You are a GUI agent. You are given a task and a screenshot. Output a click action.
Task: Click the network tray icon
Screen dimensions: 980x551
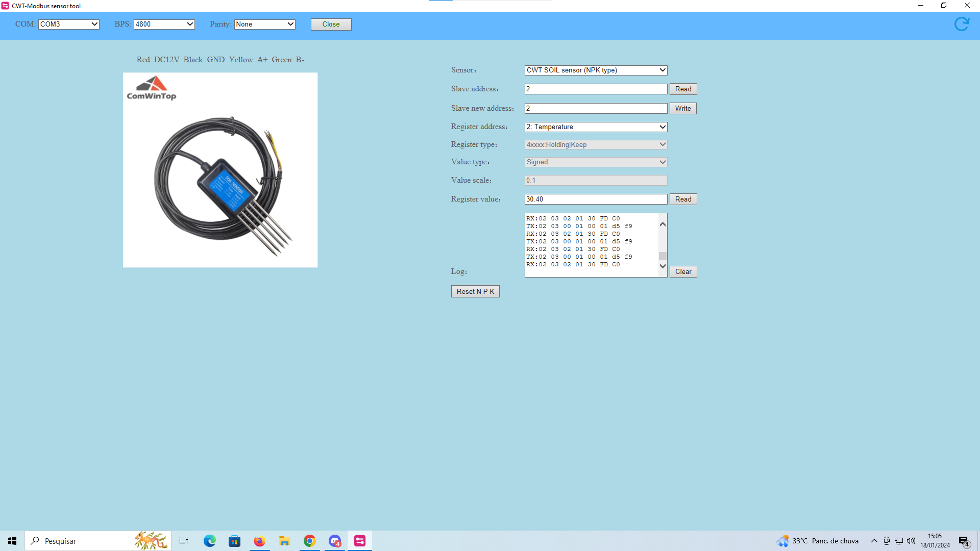(x=899, y=541)
